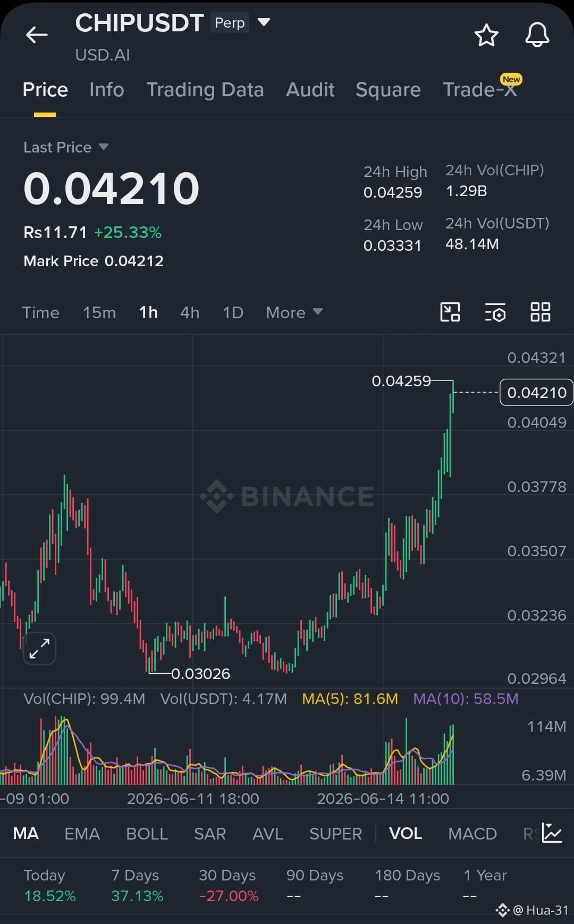
Task: Select the 15m chart interval
Action: 99,312
